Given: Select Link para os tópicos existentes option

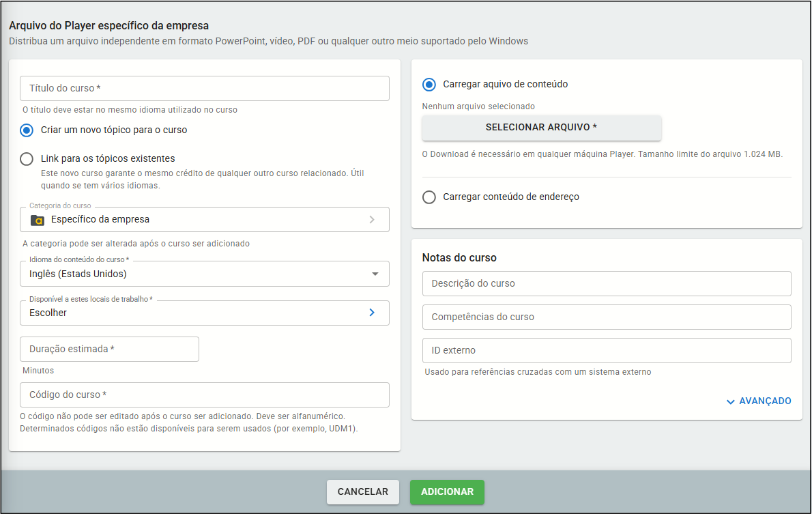Looking at the screenshot, I should (x=27, y=159).
